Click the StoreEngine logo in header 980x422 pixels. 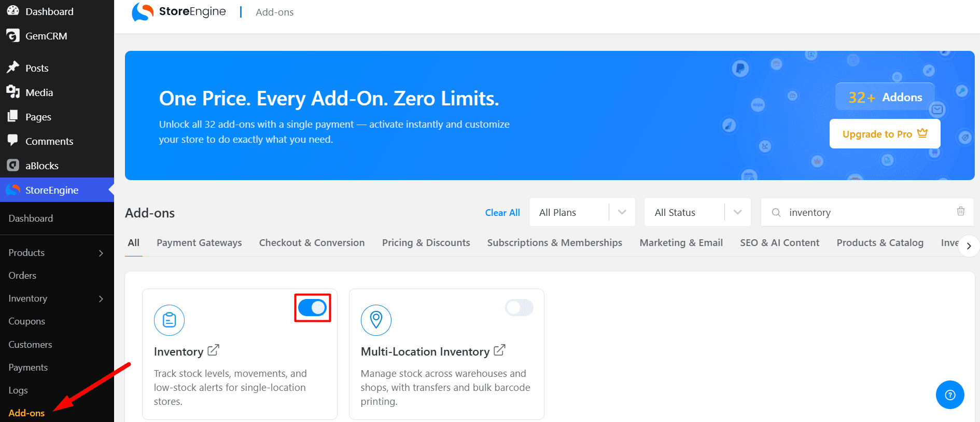point(179,12)
